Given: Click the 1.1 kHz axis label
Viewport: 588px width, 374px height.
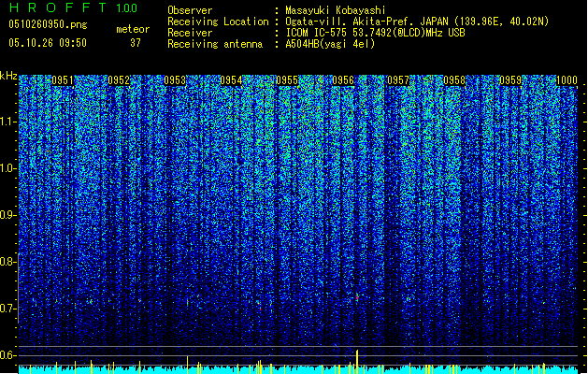Looking at the screenshot, I should pyautogui.click(x=7, y=122).
